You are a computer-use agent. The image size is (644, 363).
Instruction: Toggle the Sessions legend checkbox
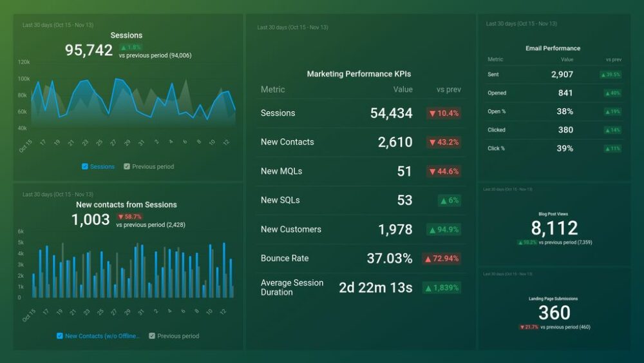[84, 166]
